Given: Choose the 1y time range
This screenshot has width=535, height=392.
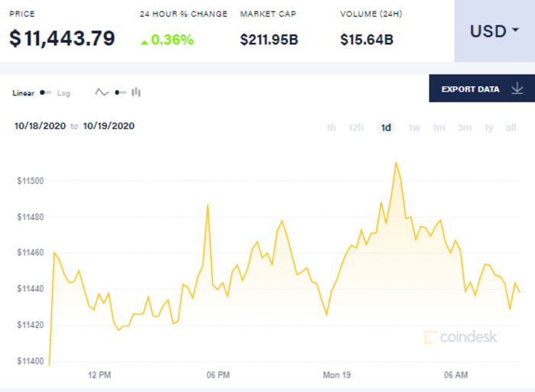Looking at the screenshot, I should coord(489,128).
